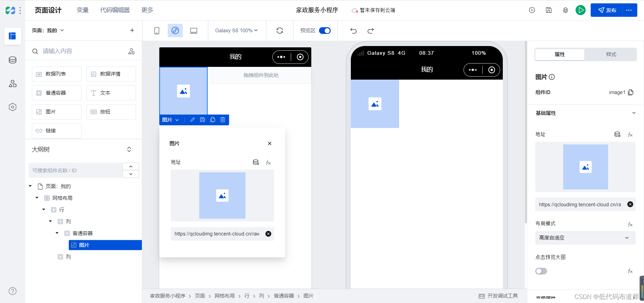Open the user and component sidebar icon

coord(13,84)
